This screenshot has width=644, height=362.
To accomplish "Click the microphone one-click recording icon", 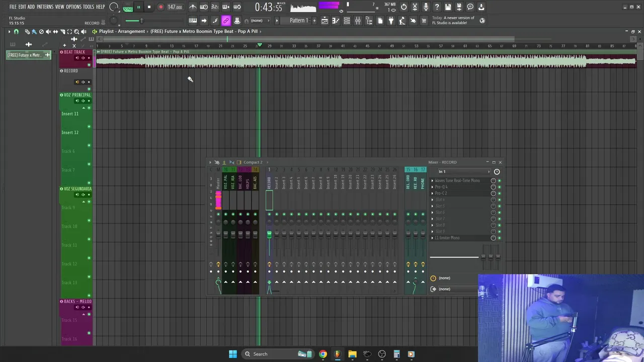I will point(426,7).
